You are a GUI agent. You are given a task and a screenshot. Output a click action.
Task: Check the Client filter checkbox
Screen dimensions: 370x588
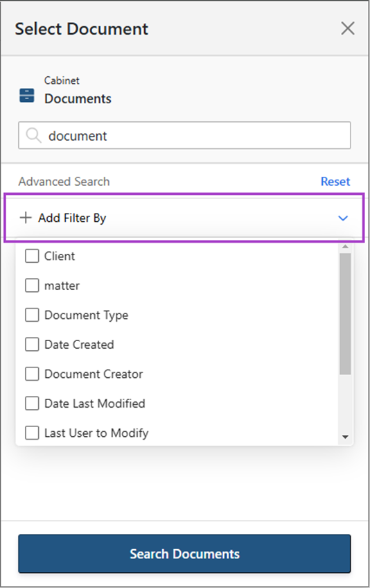click(32, 256)
